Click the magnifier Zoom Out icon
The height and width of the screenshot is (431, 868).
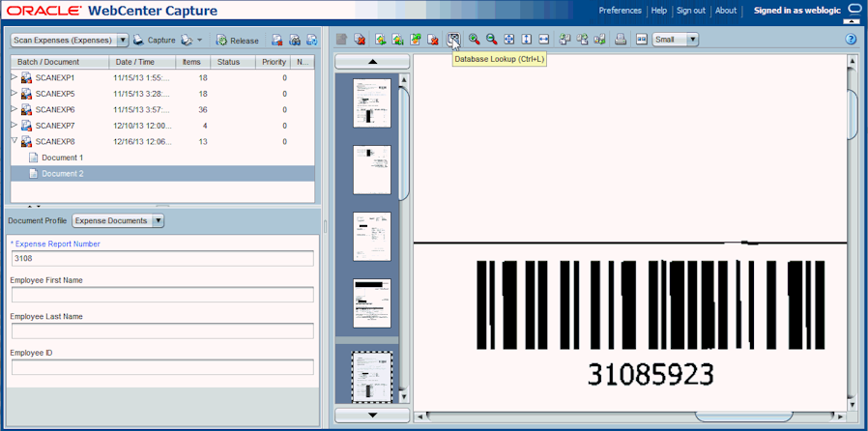[x=492, y=40]
